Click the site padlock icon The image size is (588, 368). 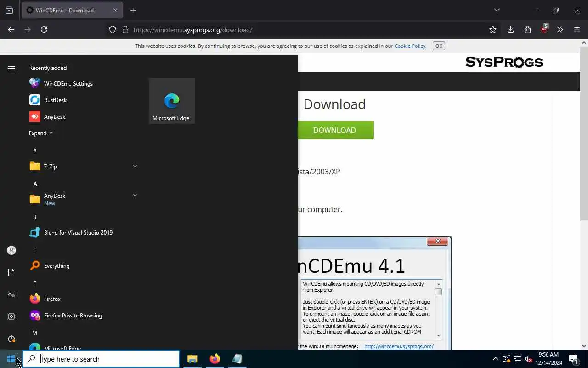click(125, 30)
